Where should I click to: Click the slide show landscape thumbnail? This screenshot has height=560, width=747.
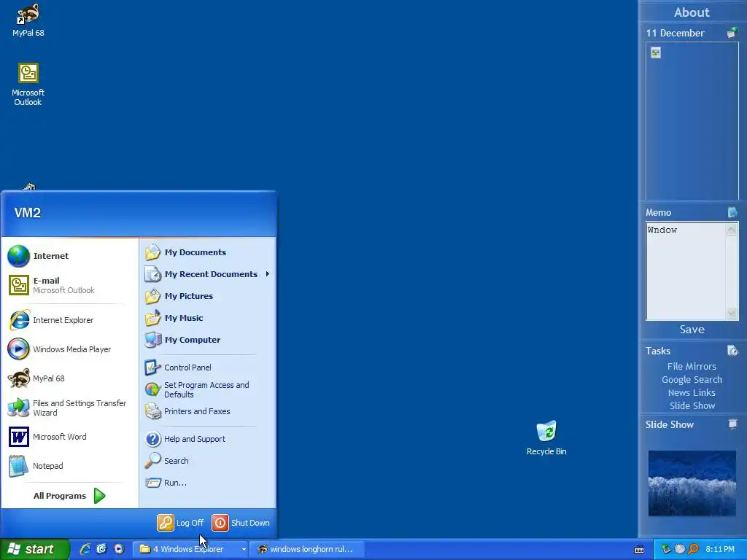692,483
